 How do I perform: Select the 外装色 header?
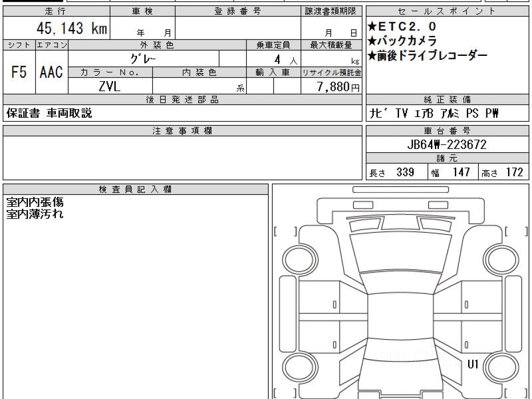[x=157, y=45]
